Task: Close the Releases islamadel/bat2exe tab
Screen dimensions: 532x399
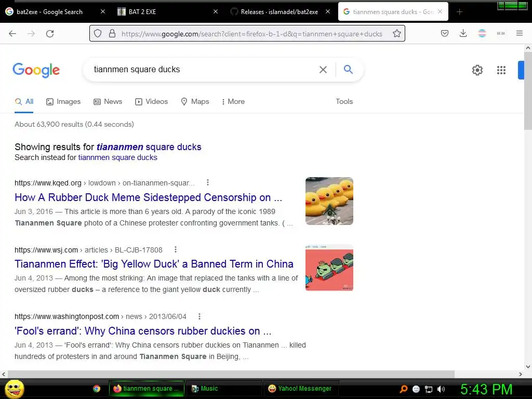Action: click(x=328, y=11)
